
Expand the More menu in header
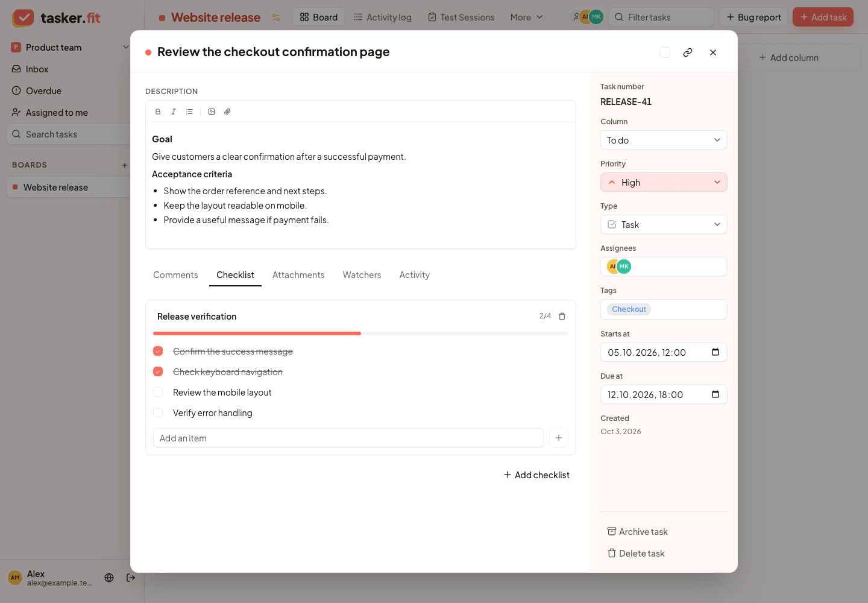click(x=526, y=17)
